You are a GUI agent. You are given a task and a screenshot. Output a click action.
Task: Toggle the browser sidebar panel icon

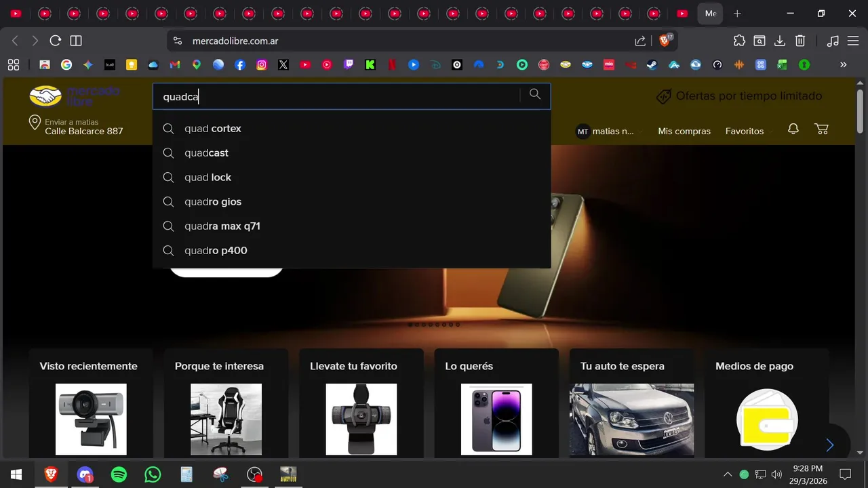(x=76, y=41)
